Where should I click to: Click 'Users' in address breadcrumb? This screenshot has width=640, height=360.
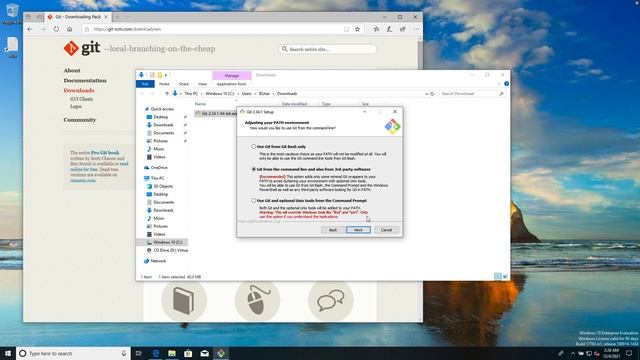pyautogui.click(x=247, y=93)
